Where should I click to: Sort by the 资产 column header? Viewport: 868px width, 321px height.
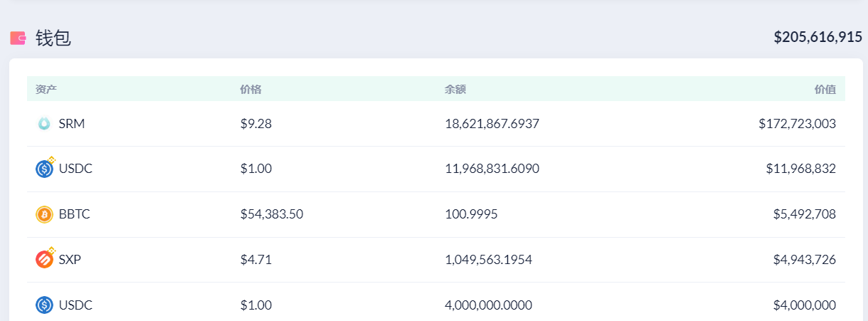pyautogui.click(x=46, y=89)
